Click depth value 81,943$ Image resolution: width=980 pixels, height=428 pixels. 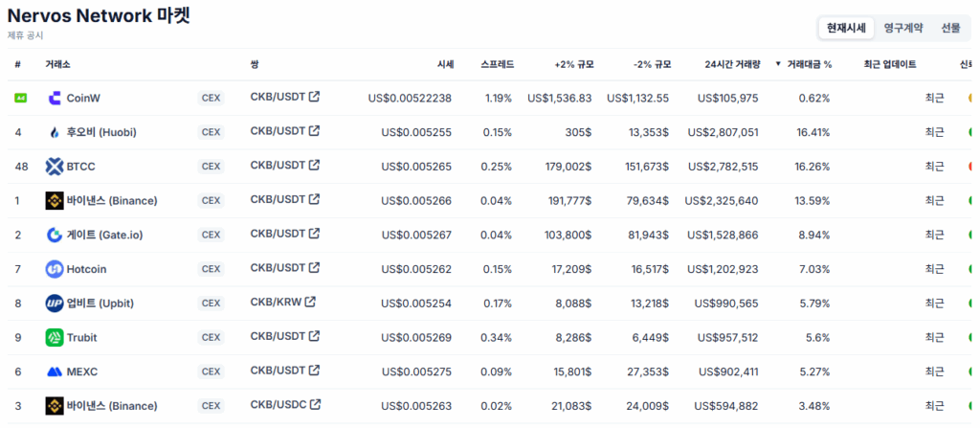648,235
